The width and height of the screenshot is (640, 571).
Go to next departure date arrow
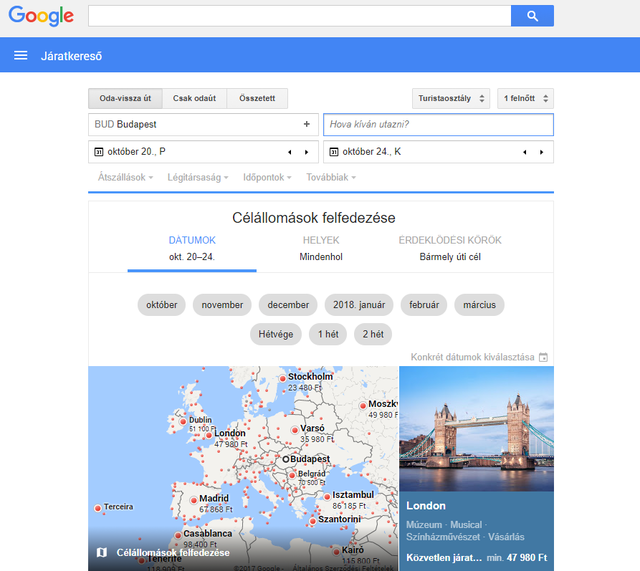(x=307, y=152)
